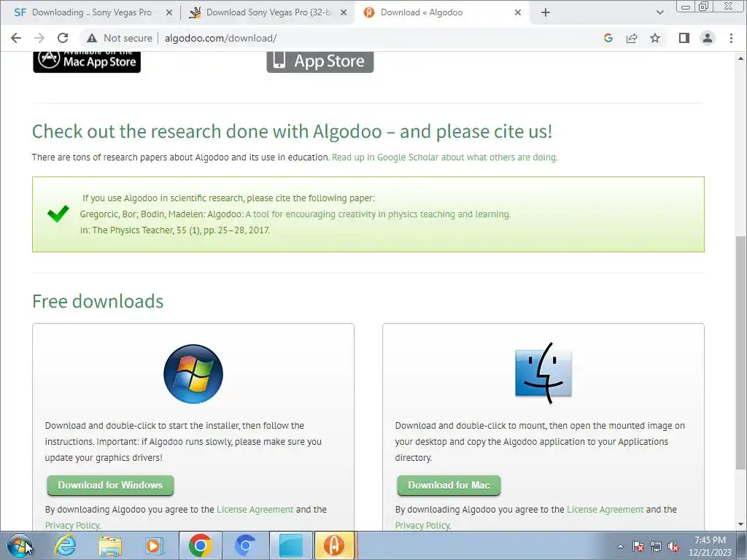Click the green checkmark icon
This screenshot has height=560, width=747.
coord(58,214)
